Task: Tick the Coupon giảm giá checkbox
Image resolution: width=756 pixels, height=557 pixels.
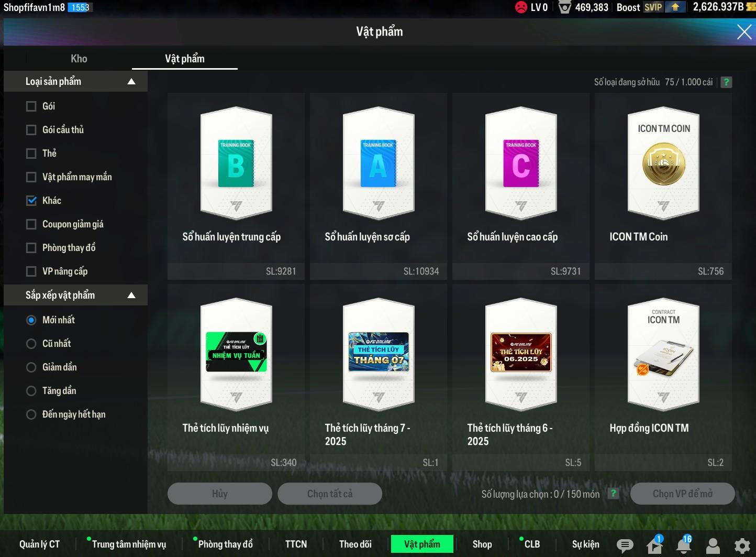Action: click(x=31, y=224)
